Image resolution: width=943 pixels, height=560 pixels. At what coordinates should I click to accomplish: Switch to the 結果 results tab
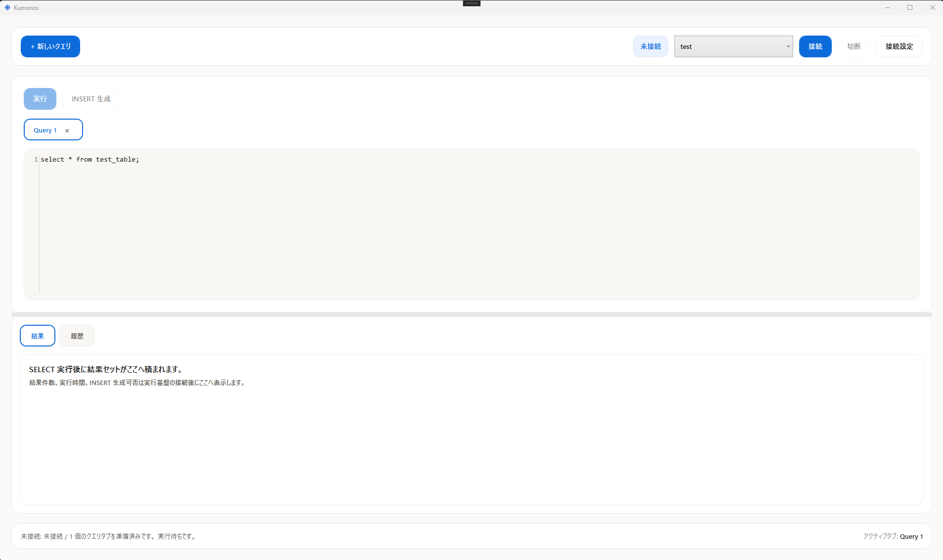tap(38, 336)
